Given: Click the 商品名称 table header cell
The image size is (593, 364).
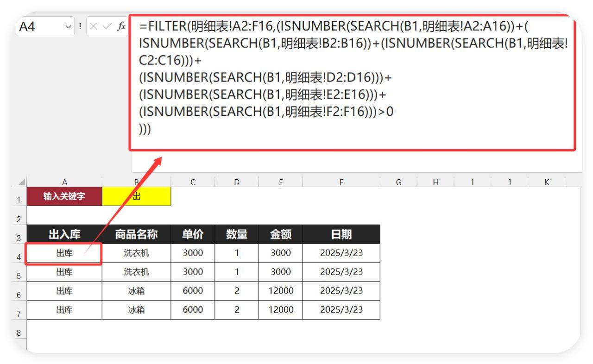Looking at the screenshot, I should tap(137, 234).
